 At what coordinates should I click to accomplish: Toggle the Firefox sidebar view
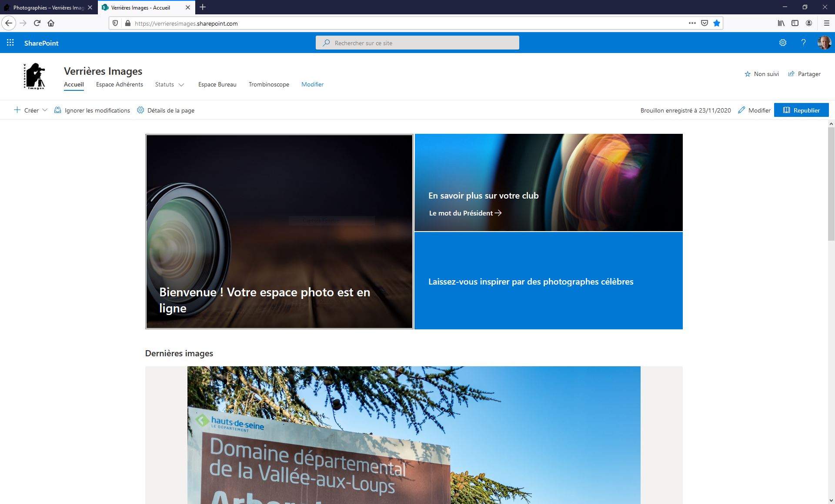(795, 23)
